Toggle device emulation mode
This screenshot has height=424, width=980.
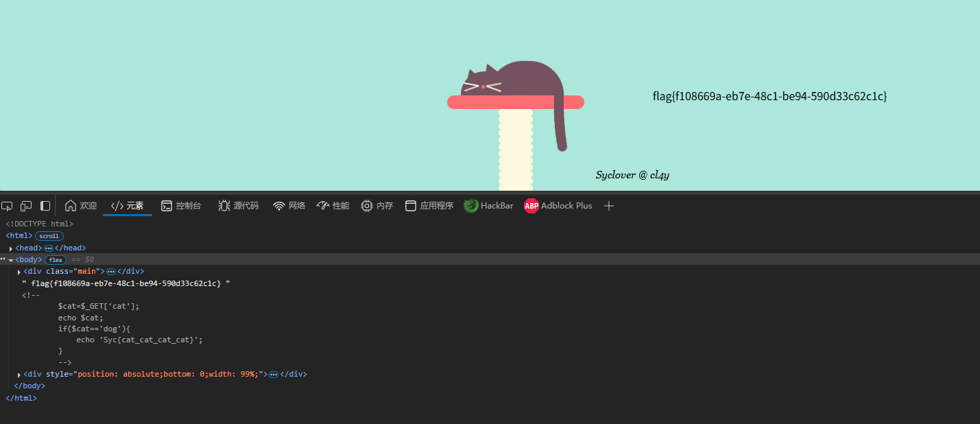click(x=26, y=206)
